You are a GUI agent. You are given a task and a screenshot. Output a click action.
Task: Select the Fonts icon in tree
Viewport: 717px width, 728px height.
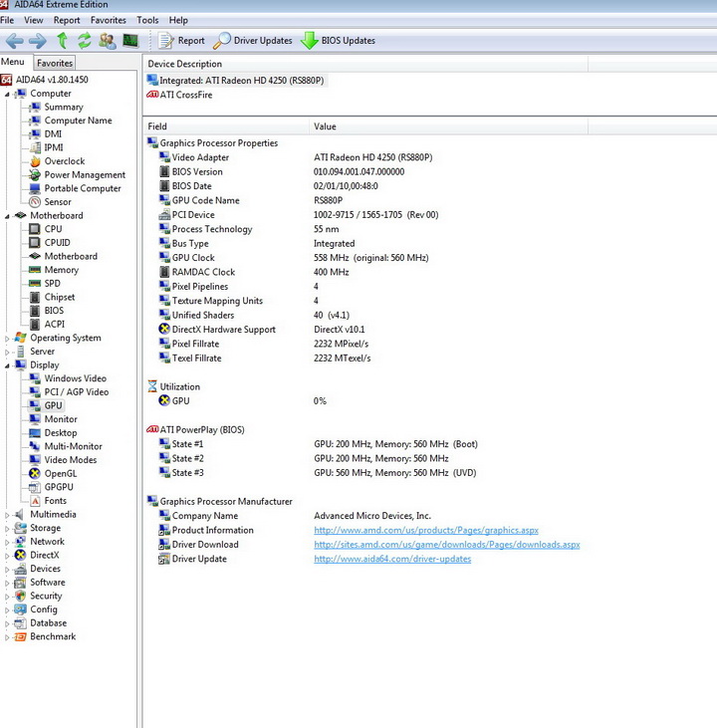coord(35,501)
